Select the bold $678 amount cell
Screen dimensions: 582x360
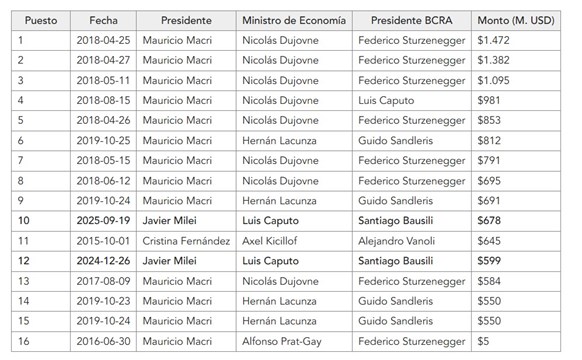(516, 221)
